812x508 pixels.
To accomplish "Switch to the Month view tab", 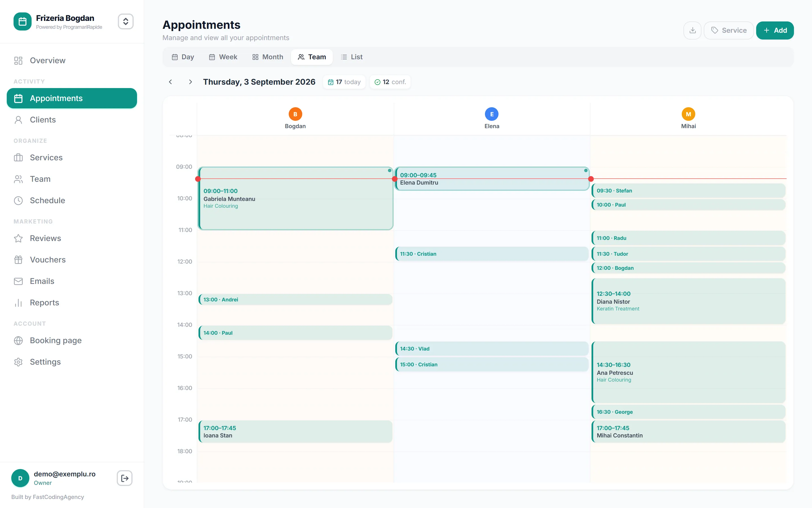I will [x=268, y=57].
